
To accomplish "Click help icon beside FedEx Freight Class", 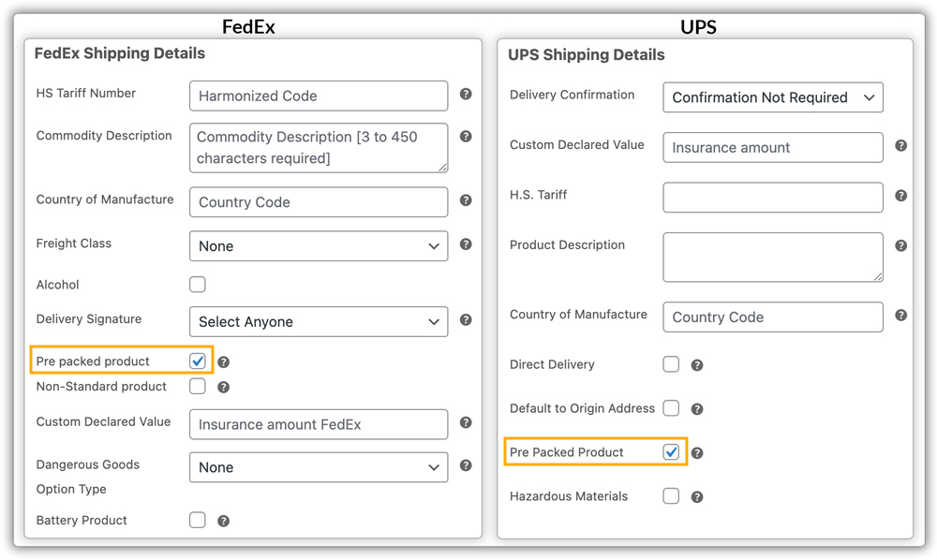I will [x=466, y=244].
